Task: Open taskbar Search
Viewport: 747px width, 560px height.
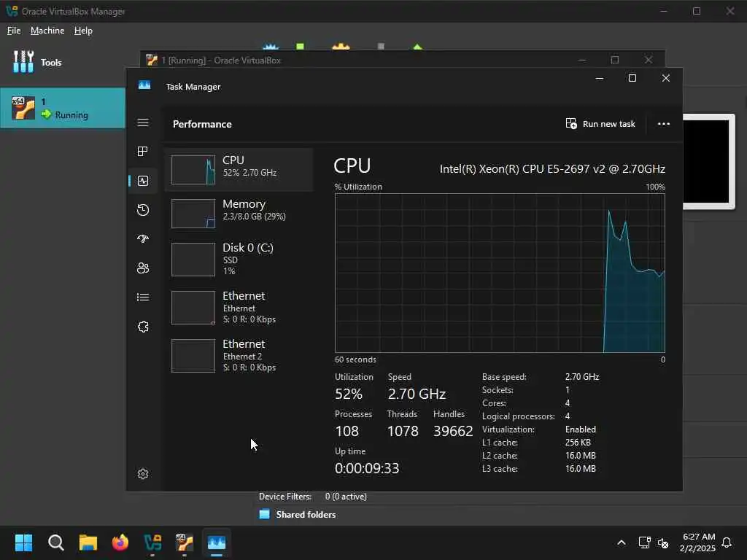Action: (55, 542)
